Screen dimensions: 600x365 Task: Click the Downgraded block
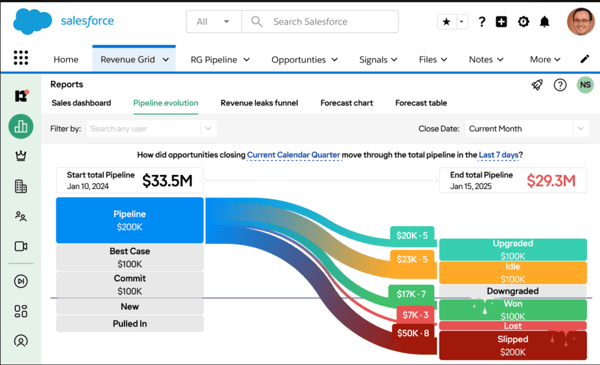click(513, 291)
